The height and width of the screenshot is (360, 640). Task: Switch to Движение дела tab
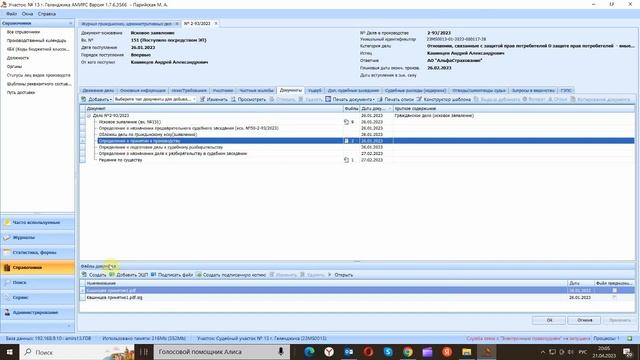(x=98, y=90)
